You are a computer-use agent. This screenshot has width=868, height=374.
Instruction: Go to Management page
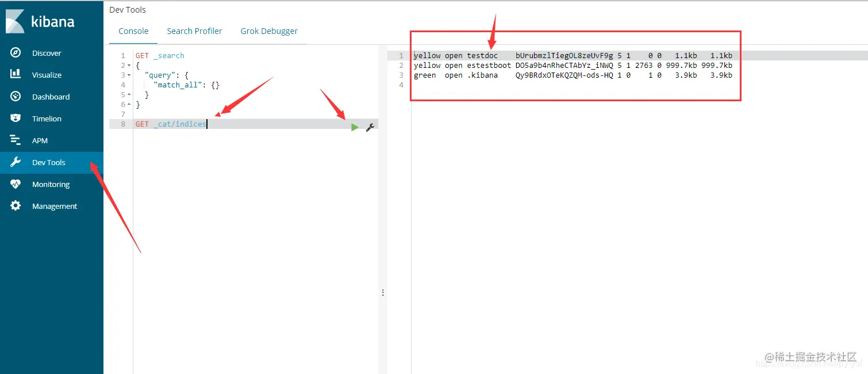tap(55, 206)
